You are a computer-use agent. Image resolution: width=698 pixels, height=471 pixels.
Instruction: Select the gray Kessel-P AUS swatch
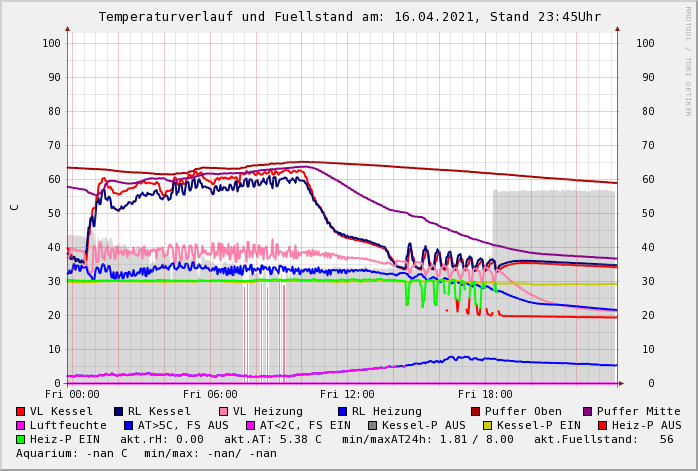pyautogui.click(x=372, y=425)
